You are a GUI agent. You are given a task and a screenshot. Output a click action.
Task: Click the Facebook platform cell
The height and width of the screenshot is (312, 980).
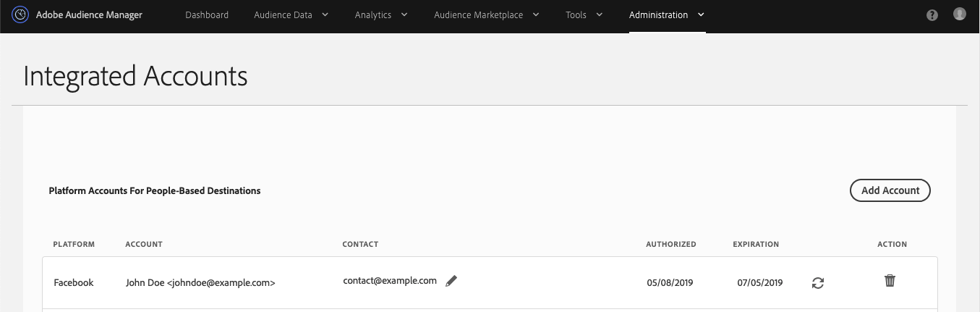click(74, 283)
